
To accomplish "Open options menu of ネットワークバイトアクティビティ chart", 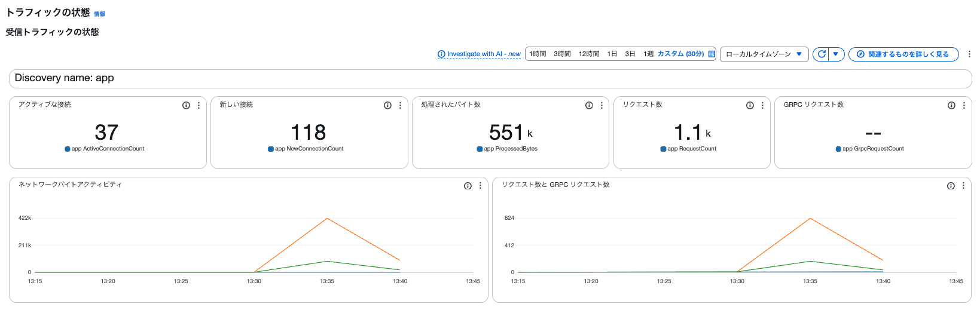I will coord(480,186).
